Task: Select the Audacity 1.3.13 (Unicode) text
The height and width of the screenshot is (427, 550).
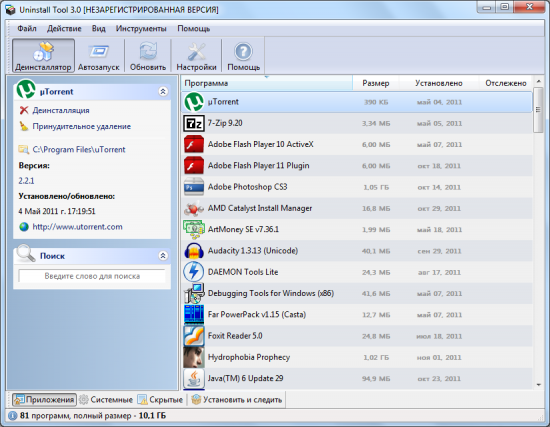Action: click(253, 251)
